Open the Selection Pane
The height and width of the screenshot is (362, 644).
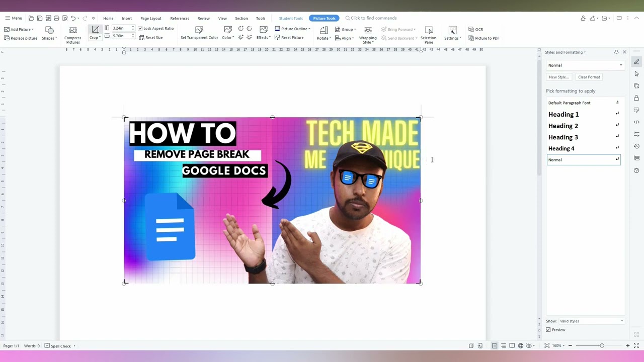(x=429, y=34)
